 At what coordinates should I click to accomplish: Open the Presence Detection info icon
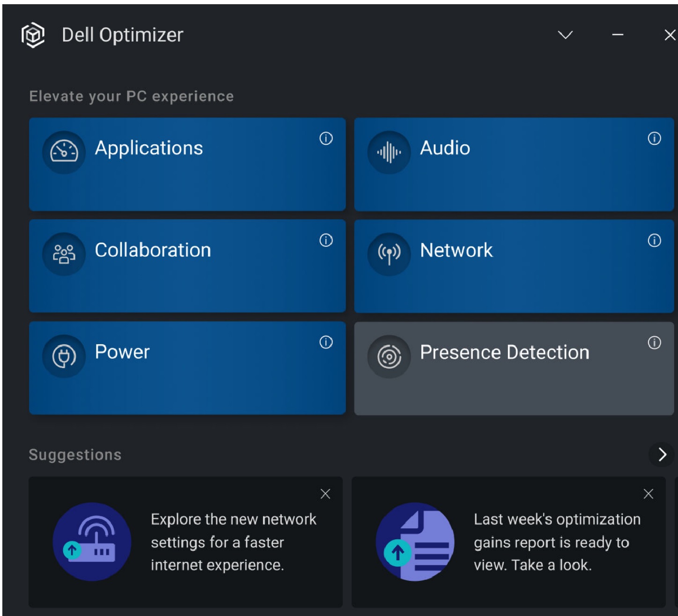click(x=654, y=342)
